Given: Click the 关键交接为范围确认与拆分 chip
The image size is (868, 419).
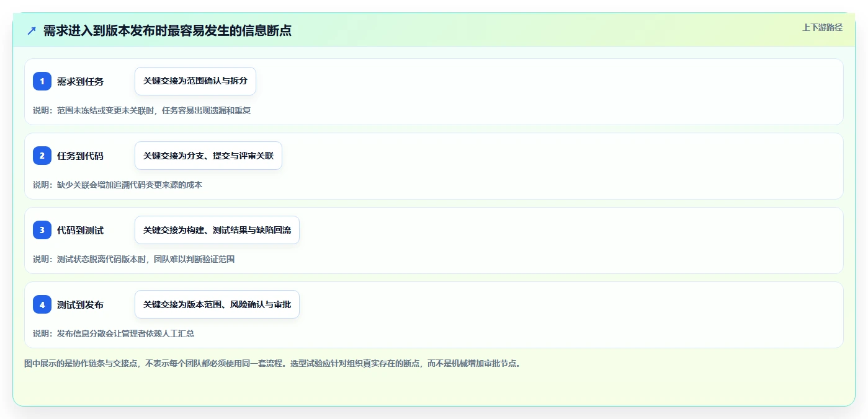Looking at the screenshot, I should point(195,81).
